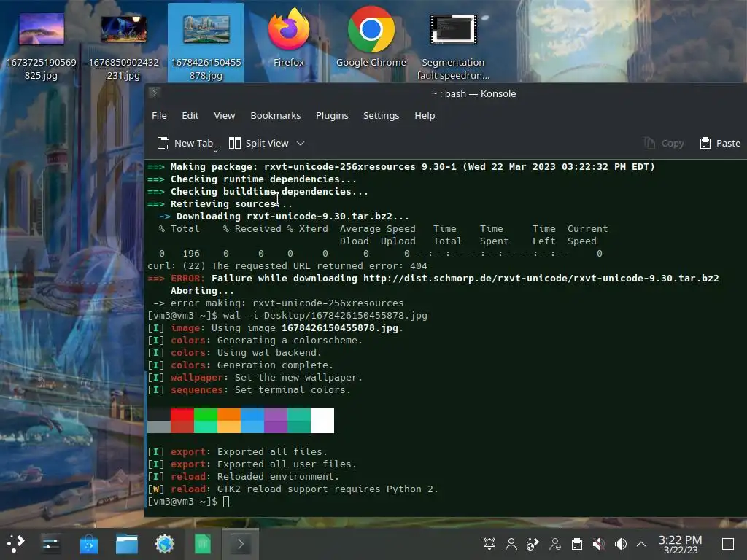Click the user account tray icon
Viewport: 747px width, 560px height.
tap(511, 544)
